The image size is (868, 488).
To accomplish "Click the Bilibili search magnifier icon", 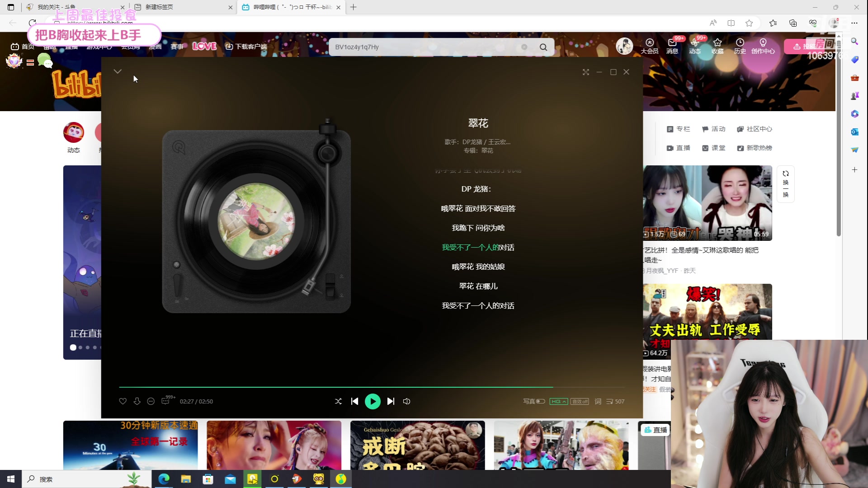I will click(543, 47).
